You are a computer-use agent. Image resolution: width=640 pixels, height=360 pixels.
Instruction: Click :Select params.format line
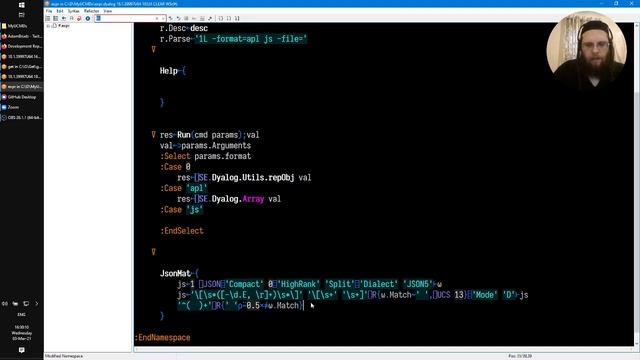[x=206, y=156]
